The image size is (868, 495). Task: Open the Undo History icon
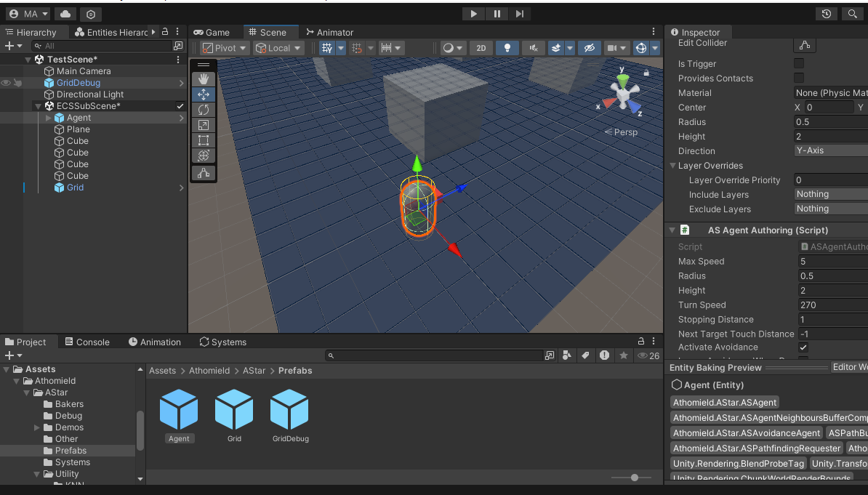(827, 14)
